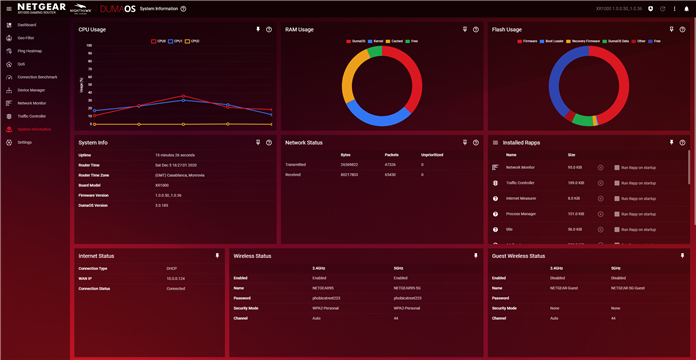
Task: Enable run on startup for Process Manager
Action: tap(617, 214)
